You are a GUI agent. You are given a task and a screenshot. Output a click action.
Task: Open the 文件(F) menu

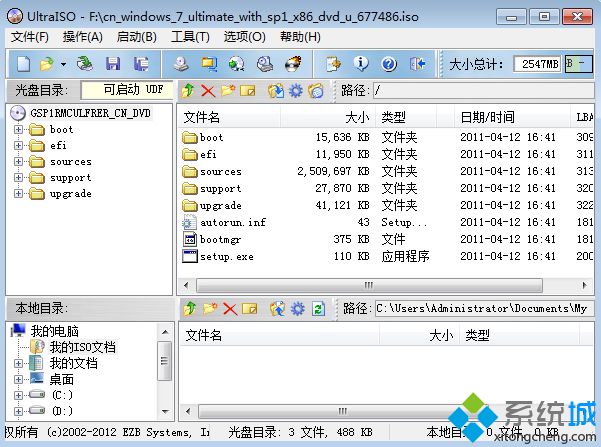(x=30, y=37)
